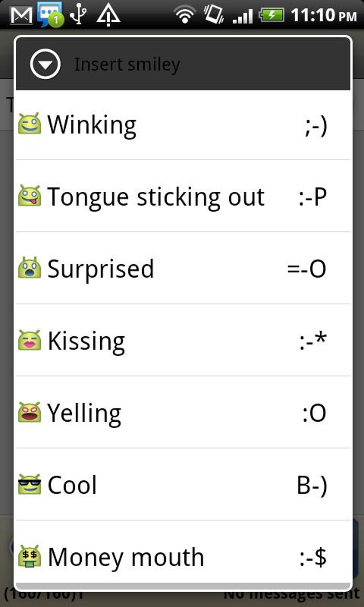Select the Kissing list entry
This screenshot has height=607, width=364.
(86, 341)
